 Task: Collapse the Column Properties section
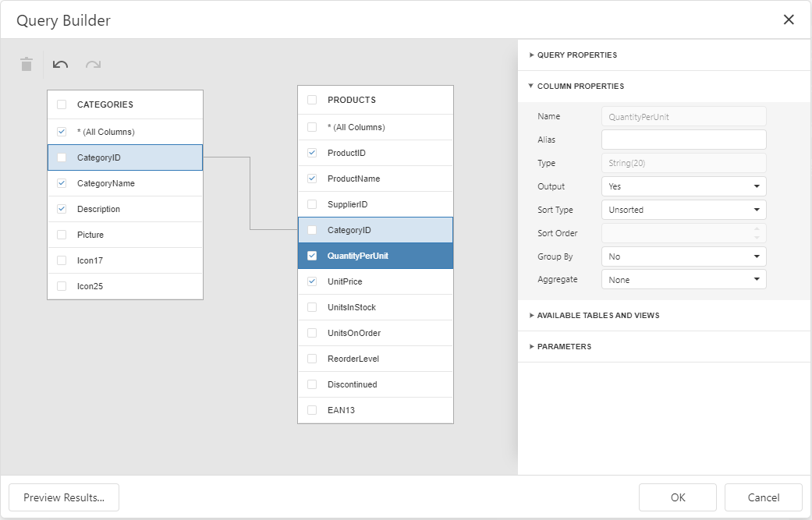point(580,87)
